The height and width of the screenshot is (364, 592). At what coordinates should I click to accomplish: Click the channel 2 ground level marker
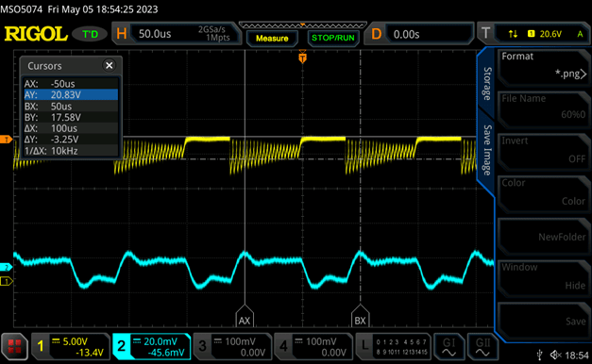6,268
